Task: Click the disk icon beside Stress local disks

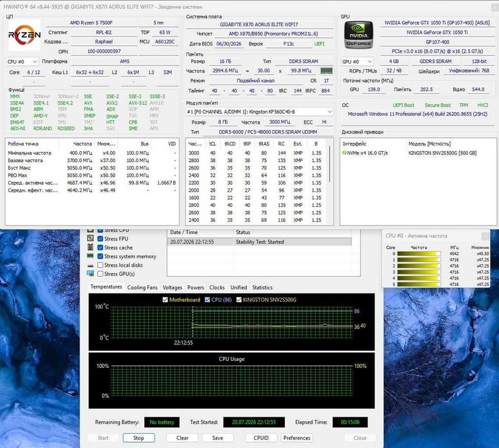Action: [x=90, y=265]
